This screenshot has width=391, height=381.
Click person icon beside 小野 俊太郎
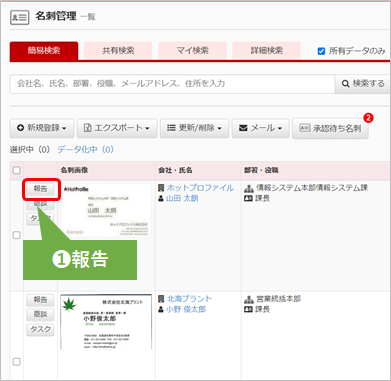click(161, 309)
